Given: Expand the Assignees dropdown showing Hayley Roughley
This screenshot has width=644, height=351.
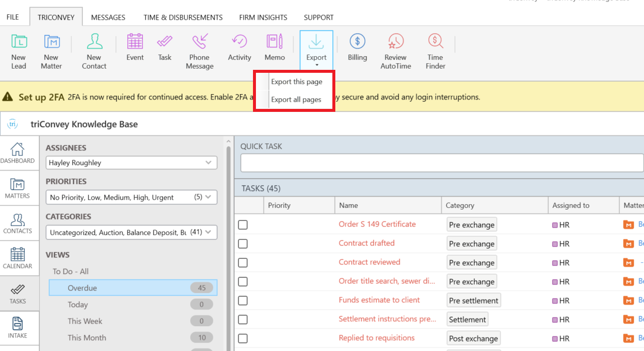Looking at the screenshot, I should tap(131, 163).
